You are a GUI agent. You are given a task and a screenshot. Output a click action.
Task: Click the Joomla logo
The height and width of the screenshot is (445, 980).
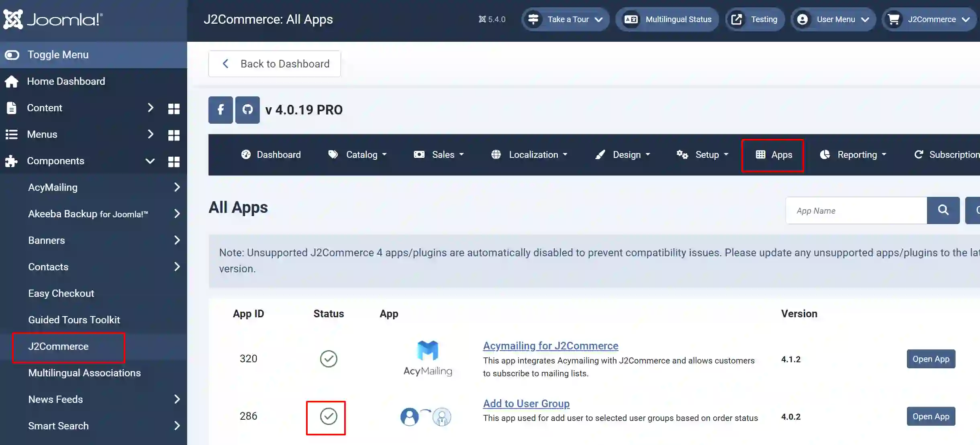pos(53,19)
